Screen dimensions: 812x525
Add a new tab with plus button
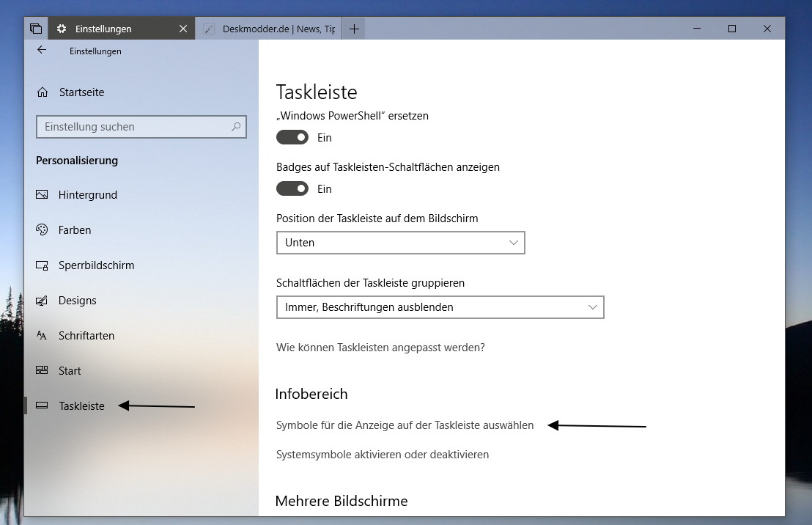point(354,29)
